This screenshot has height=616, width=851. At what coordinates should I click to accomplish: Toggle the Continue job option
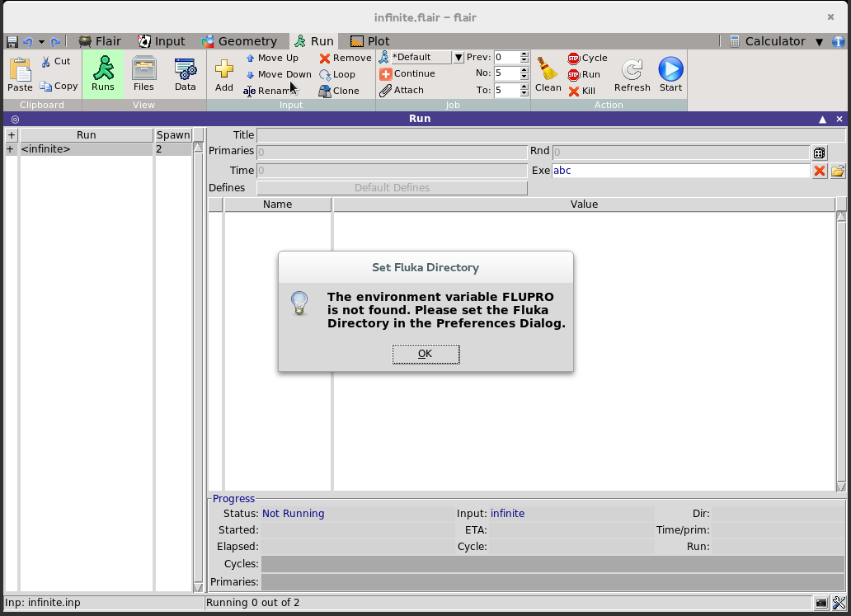coord(407,74)
